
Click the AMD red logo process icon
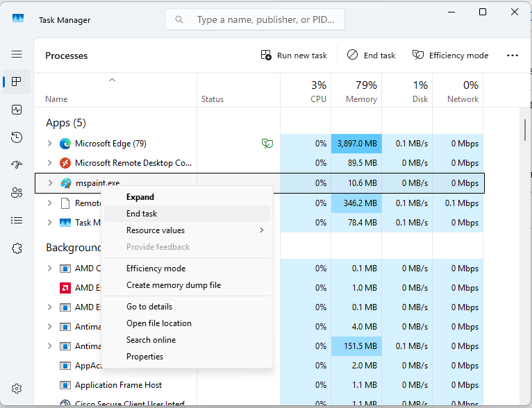(x=65, y=288)
